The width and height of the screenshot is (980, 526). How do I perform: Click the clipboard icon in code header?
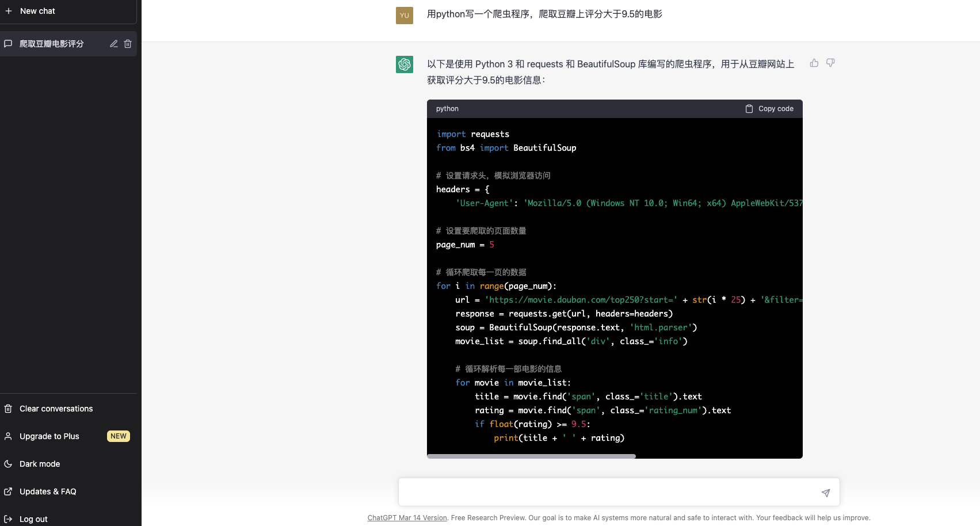749,109
